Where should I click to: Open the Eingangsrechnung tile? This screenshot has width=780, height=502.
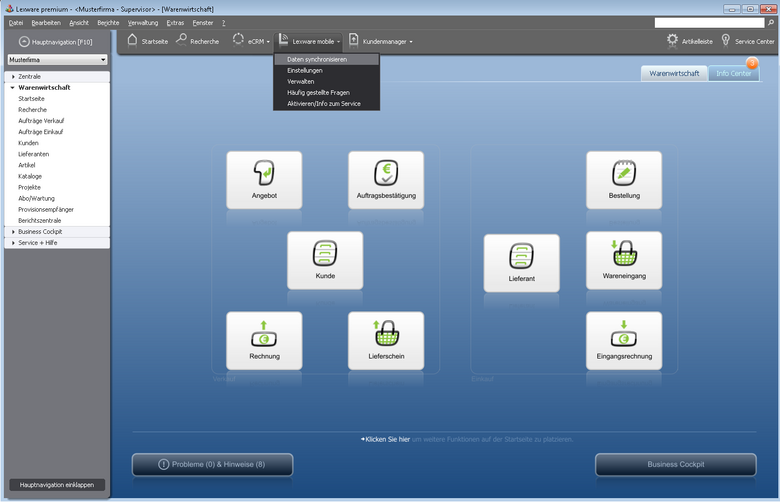tap(624, 341)
